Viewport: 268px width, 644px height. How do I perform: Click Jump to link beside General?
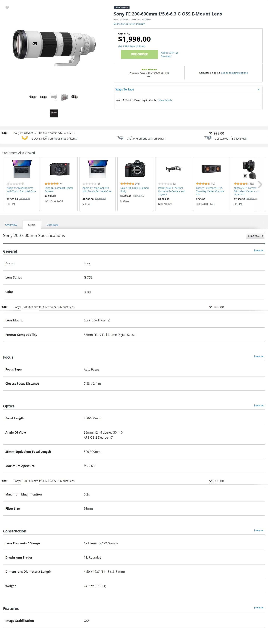[x=259, y=250]
